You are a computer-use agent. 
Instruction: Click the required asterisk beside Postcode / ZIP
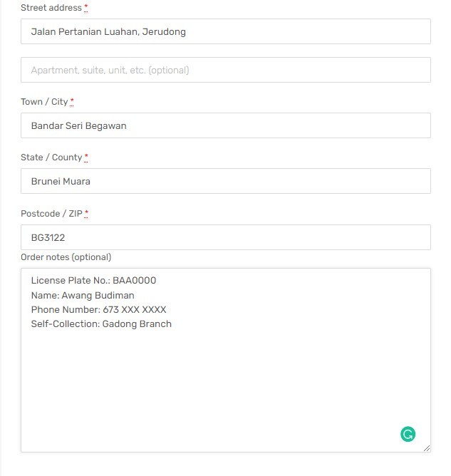pos(86,213)
